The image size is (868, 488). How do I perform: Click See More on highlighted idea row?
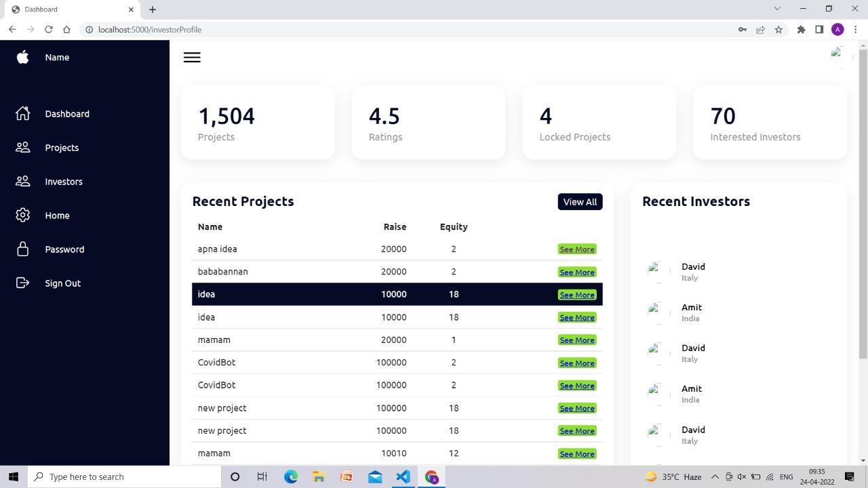(x=577, y=295)
